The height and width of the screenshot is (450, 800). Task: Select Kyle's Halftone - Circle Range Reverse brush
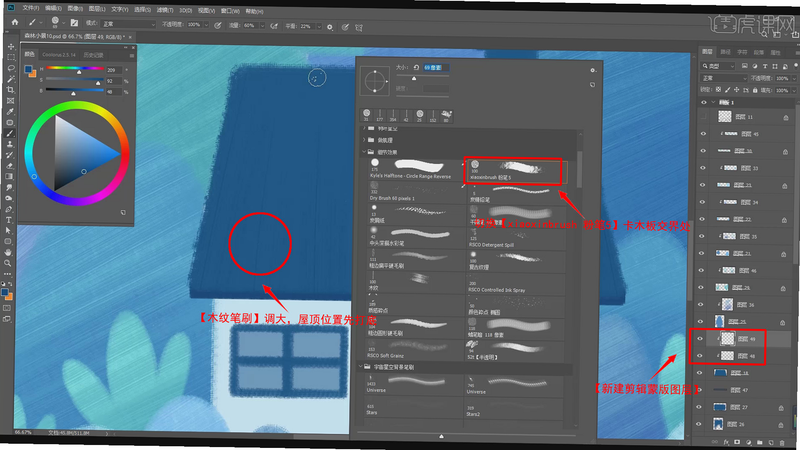(x=415, y=169)
